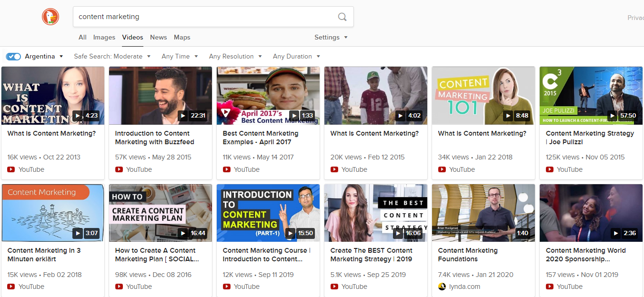This screenshot has width=644, height=297.
Task: Click the magnifying glass search icon
Action: [x=342, y=17]
